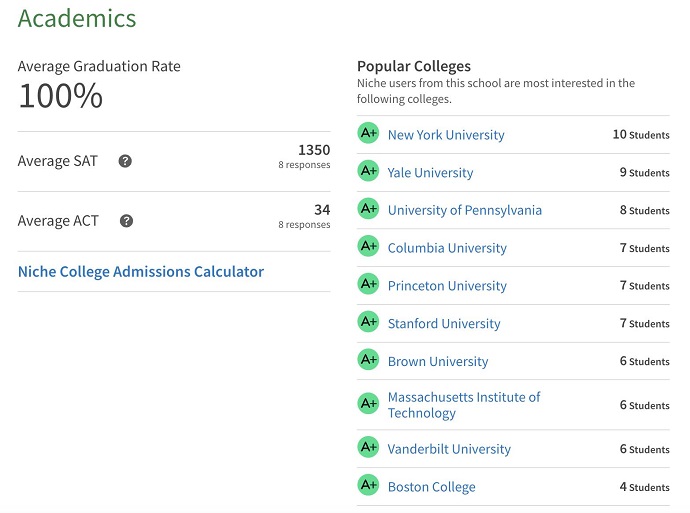690x513 pixels.
Task: Open Massachusetts Institute of Technology link
Action: pos(464,405)
